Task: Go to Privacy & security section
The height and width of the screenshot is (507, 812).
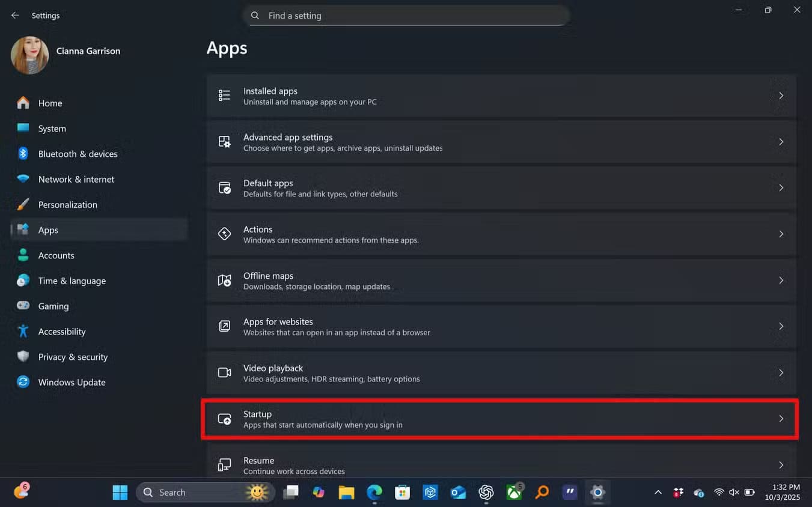Action: (72, 357)
